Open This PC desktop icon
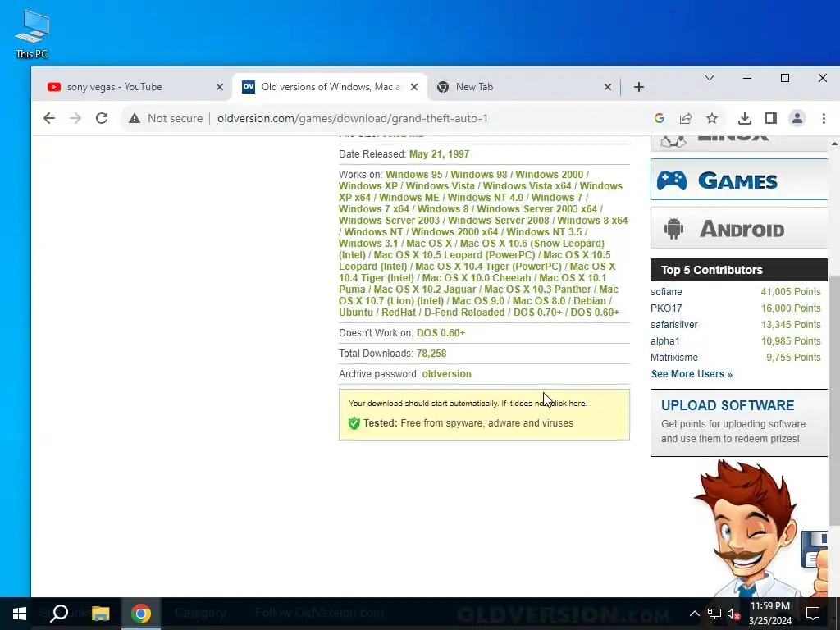 [32, 34]
